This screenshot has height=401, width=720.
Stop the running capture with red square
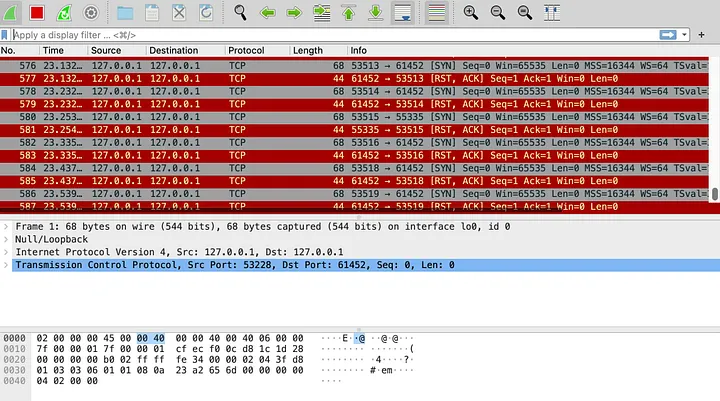(37, 12)
